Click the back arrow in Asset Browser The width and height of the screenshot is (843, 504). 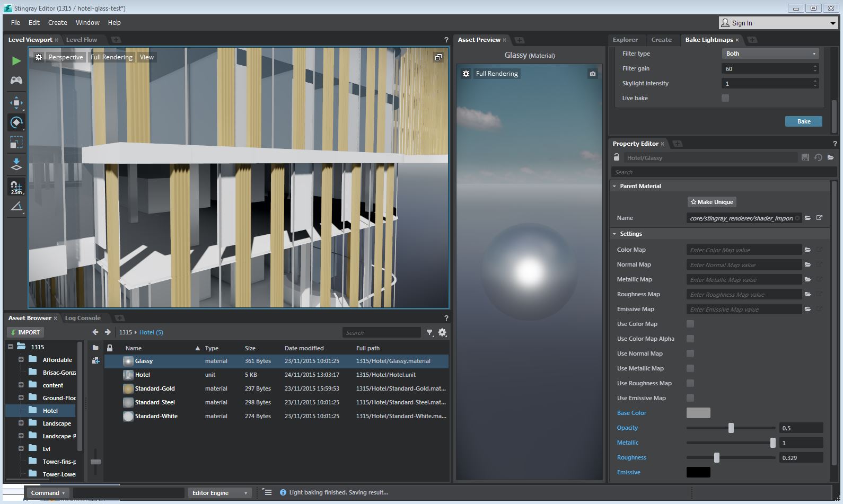click(95, 332)
